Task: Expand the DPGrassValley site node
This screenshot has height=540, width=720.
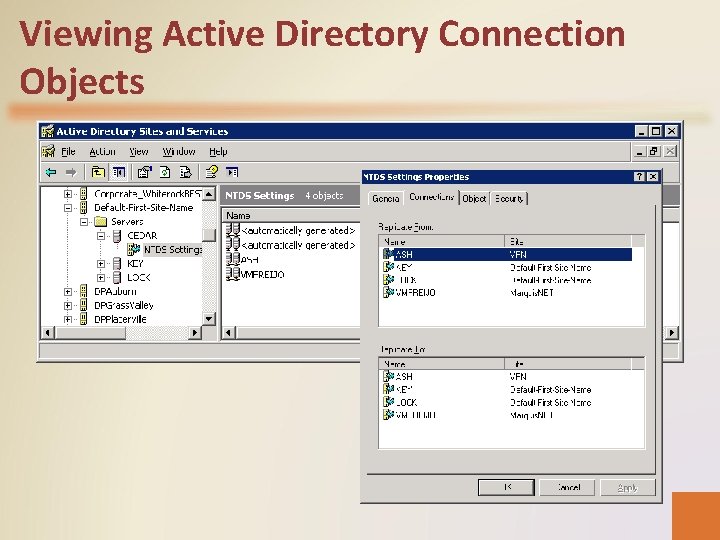Action: 68,305
